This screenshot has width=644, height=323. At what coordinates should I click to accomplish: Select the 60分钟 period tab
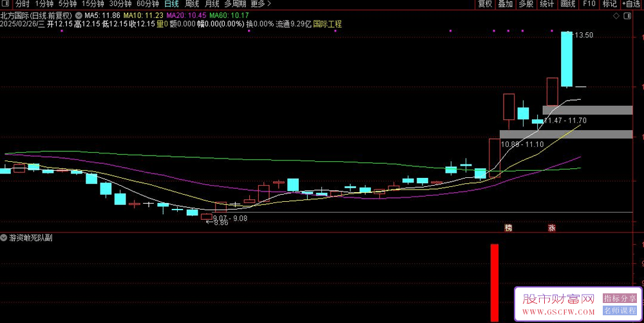click(x=147, y=4)
